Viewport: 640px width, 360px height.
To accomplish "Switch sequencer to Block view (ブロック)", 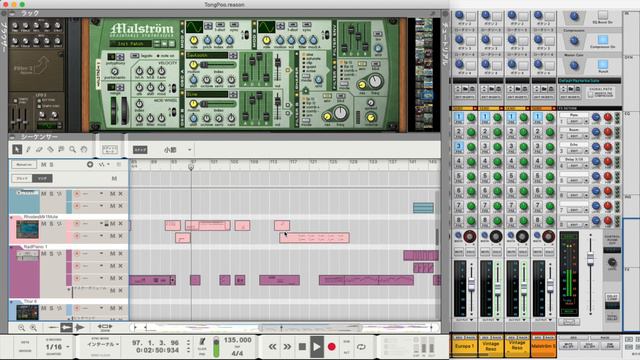I will click(x=22, y=178).
